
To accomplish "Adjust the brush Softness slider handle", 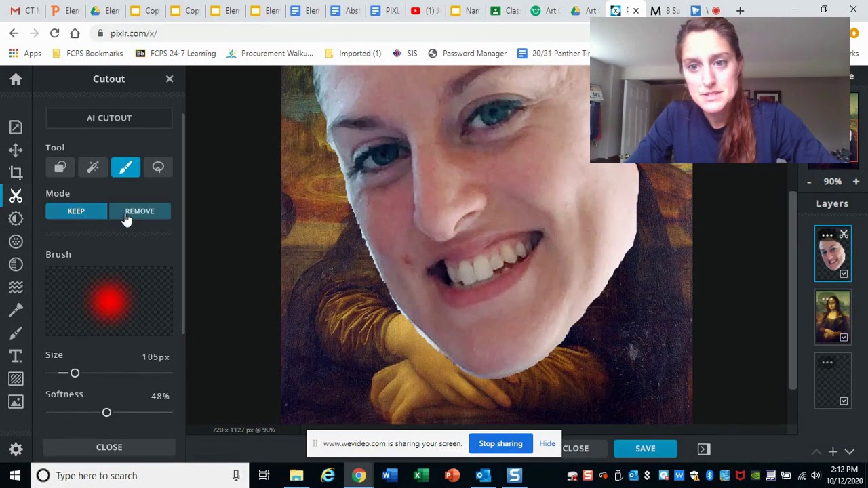I will pos(106,413).
